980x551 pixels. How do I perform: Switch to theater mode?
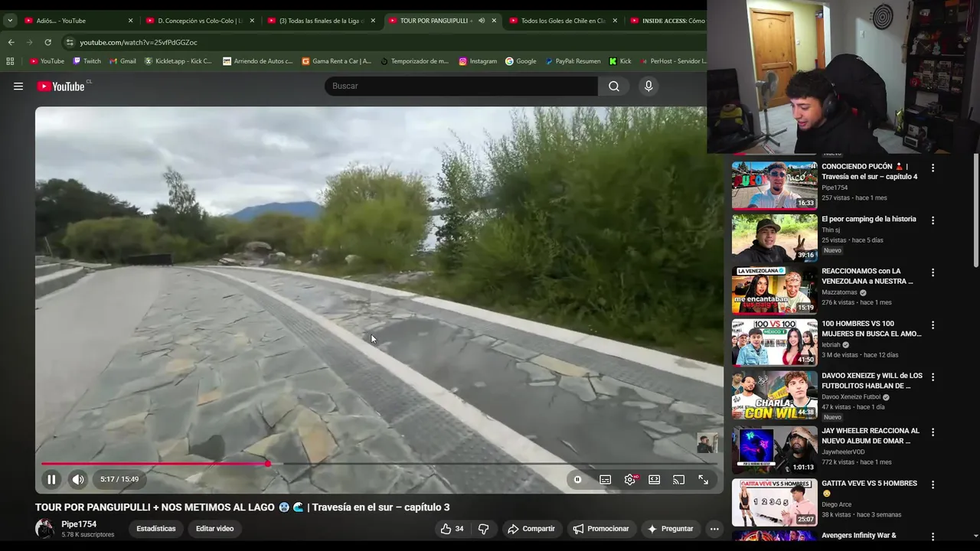click(655, 480)
